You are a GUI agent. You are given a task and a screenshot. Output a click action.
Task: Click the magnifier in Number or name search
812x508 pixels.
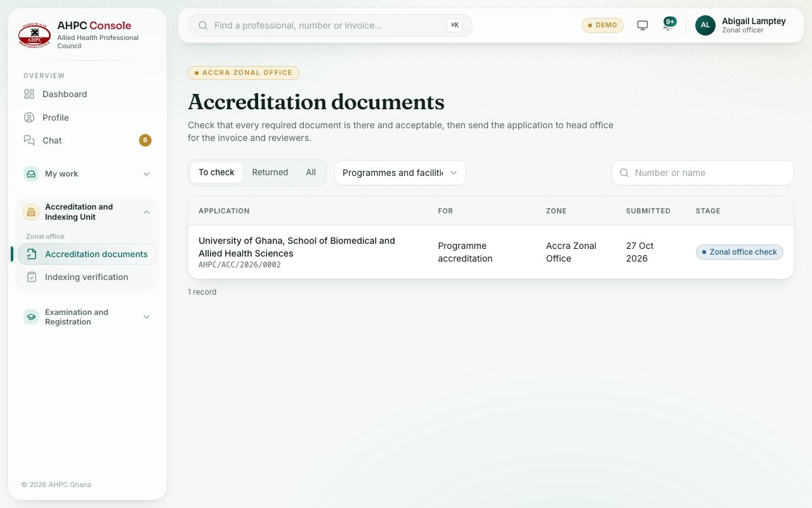click(x=624, y=173)
